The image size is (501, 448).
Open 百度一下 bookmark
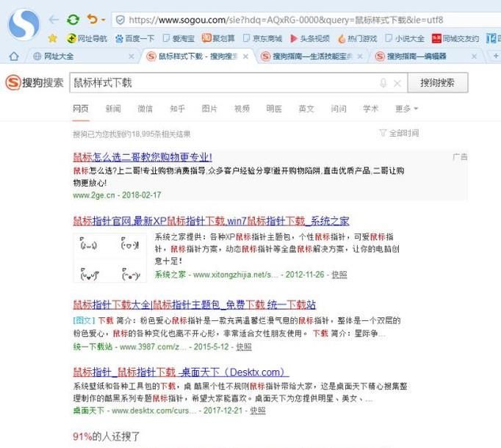point(135,39)
